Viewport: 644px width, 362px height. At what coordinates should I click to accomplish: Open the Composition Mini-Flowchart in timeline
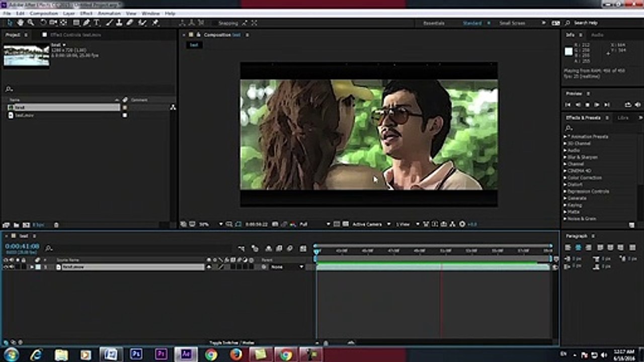click(x=241, y=248)
